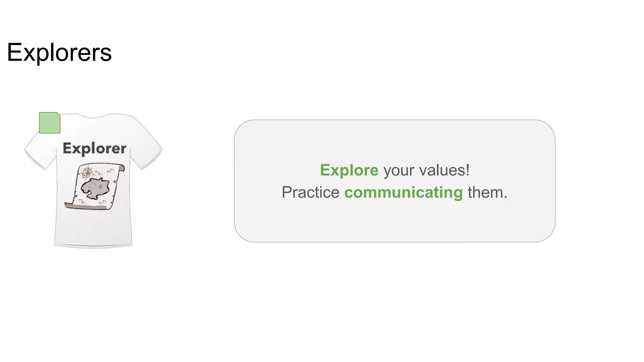Screen dimensions: 644x362
Task: Select the word "values!" in the box
Action: [444, 170]
